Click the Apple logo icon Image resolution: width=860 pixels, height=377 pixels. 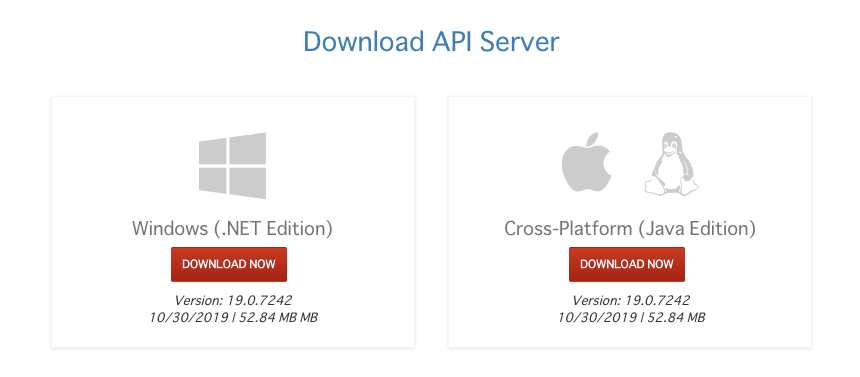click(x=586, y=162)
